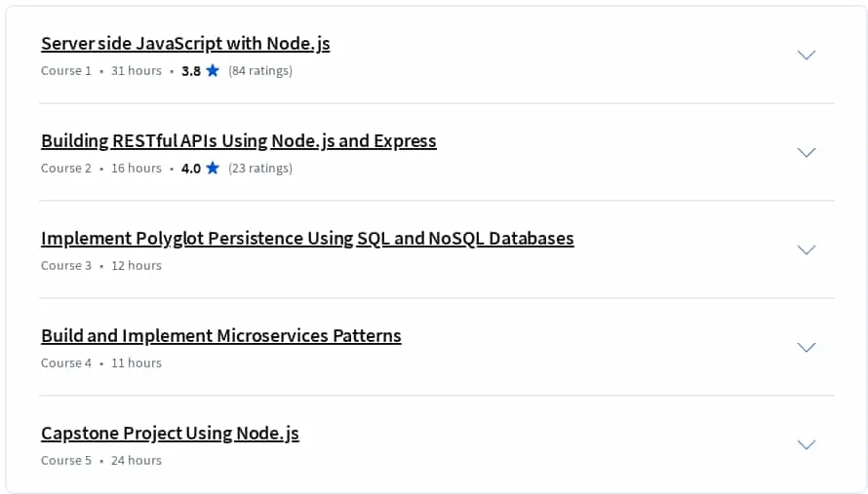Click the (23 ratings) text
Screen dimensions: 868x494
click(x=260, y=169)
